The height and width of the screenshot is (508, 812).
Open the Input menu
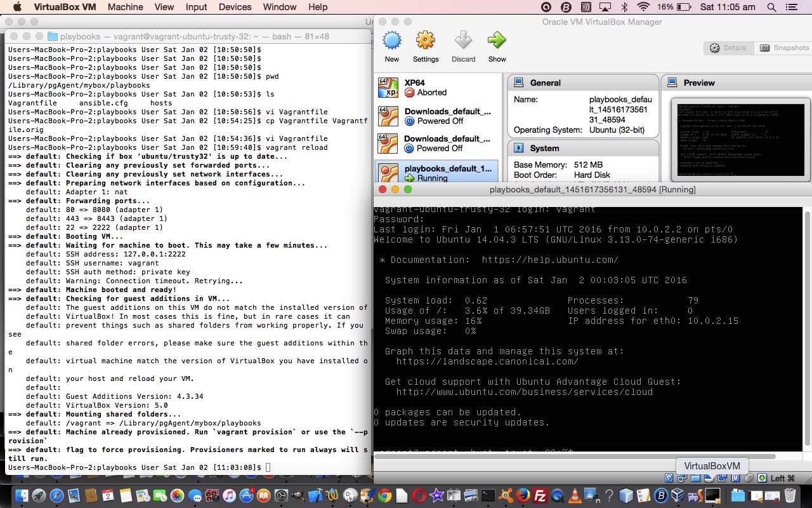pos(196,7)
